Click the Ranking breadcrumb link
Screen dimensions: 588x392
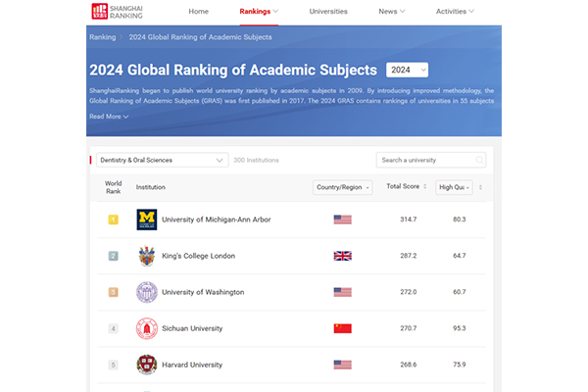(102, 37)
